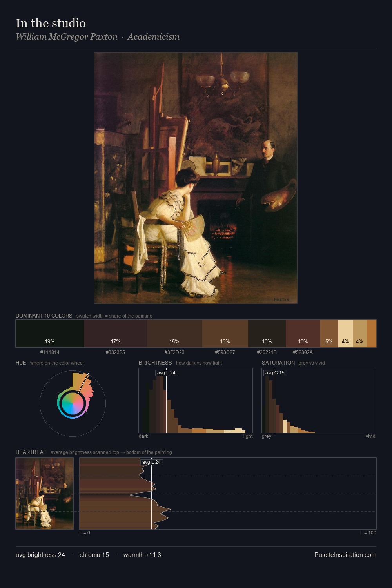This screenshot has width=392, height=588.
Task: Select the cream 4% swatch
Action: [345, 334]
